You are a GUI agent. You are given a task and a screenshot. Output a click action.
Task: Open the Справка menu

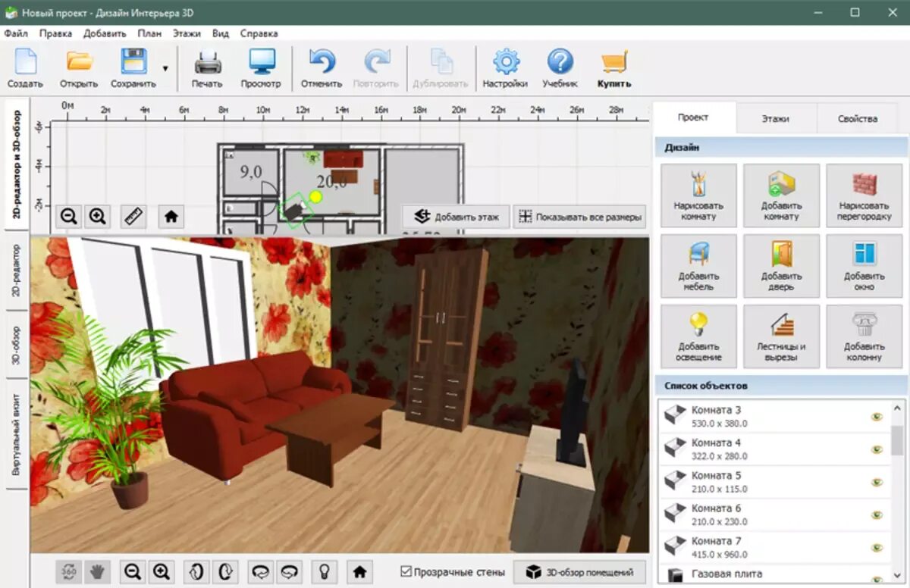pyautogui.click(x=259, y=33)
